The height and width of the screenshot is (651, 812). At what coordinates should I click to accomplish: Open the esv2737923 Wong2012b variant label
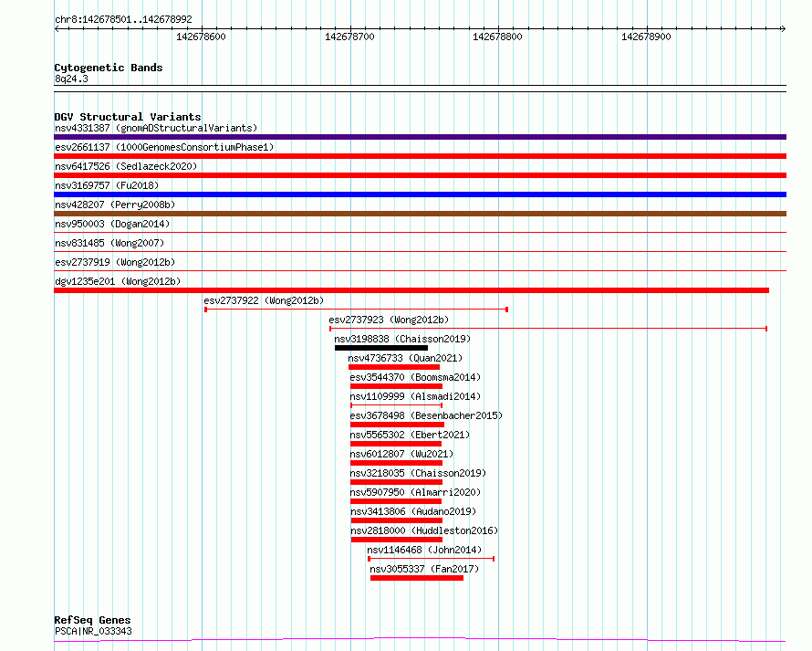coord(389,320)
